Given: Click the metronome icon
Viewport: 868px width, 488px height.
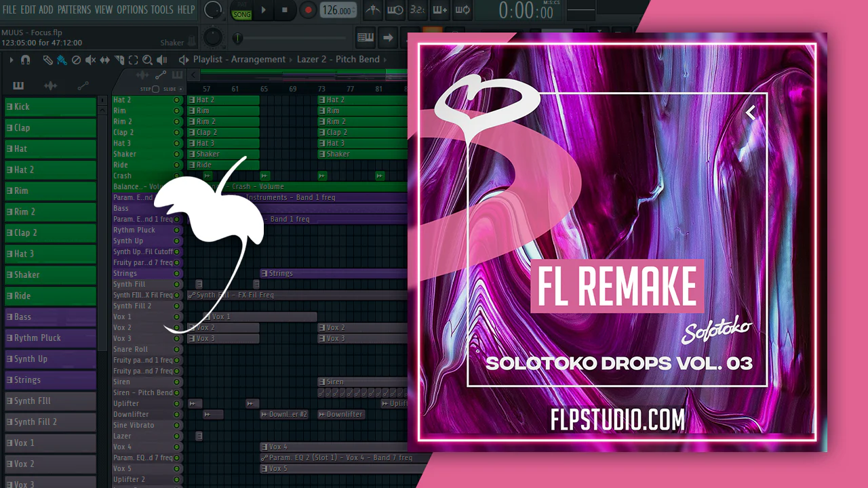Looking at the screenshot, I should click(373, 10).
